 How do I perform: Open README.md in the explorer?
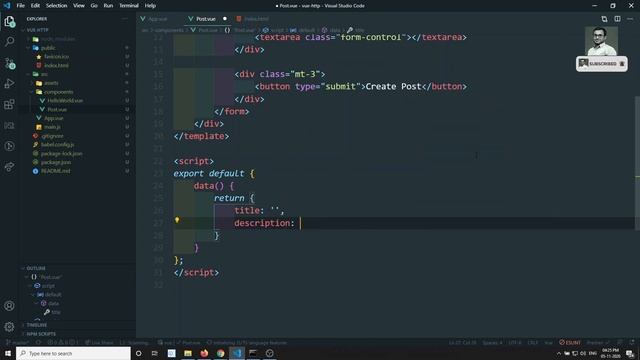pos(56,171)
